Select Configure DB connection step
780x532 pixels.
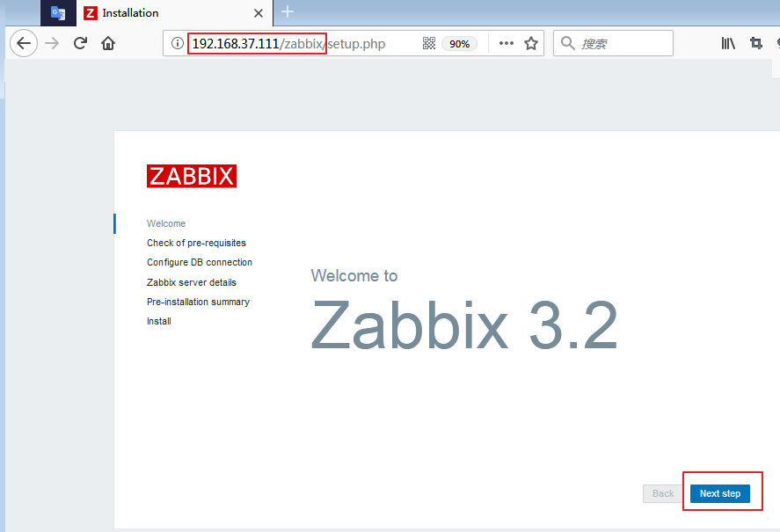[200, 262]
